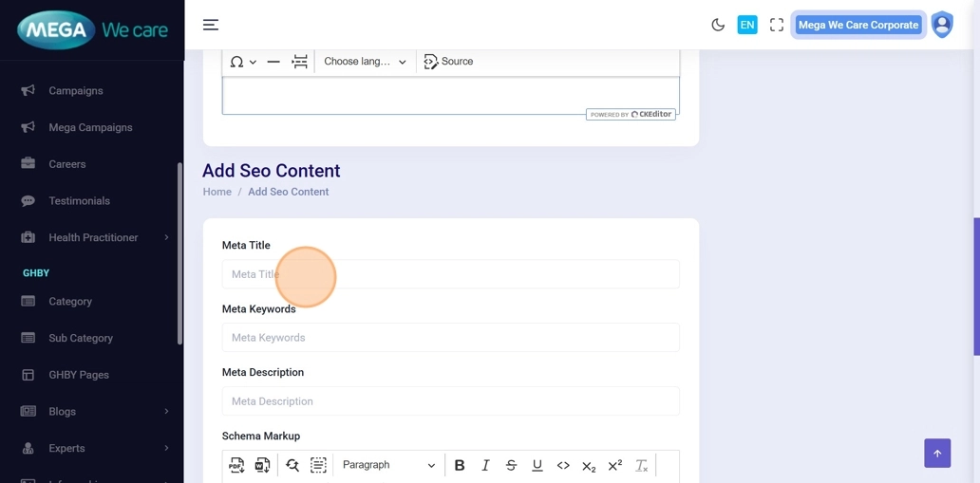
Task: Open Mega Campaigns in the sidebar
Action: tap(90, 127)
